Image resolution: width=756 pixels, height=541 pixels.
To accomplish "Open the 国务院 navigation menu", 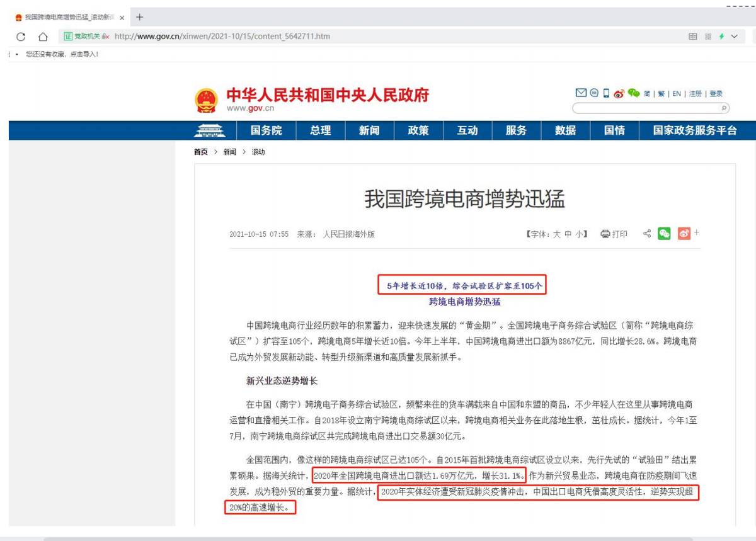I will click(x=266, y=130).
